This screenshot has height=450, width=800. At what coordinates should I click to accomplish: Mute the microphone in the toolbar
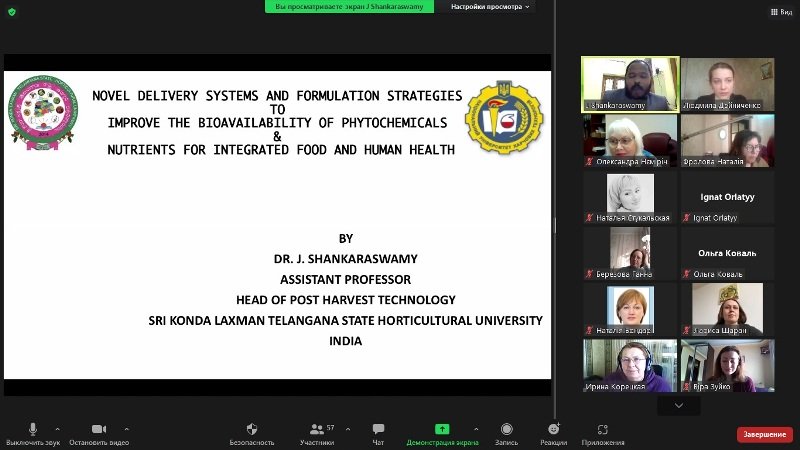click(x=33, y=429)
